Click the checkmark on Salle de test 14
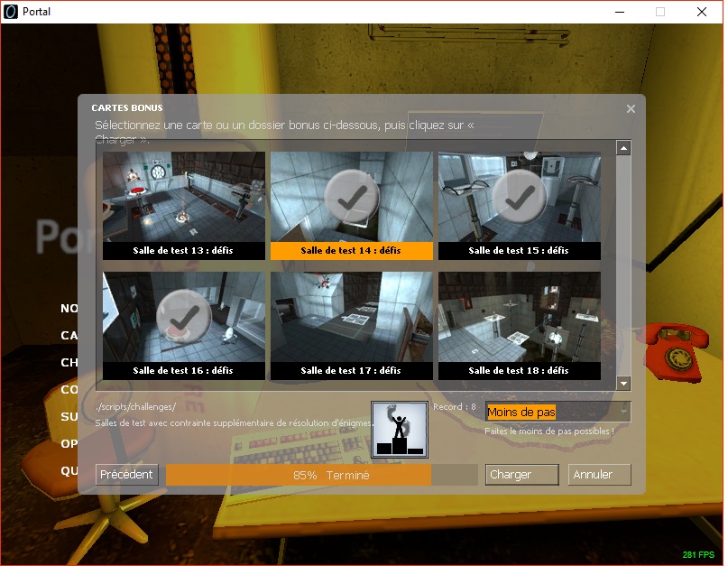 pos(351,195)
